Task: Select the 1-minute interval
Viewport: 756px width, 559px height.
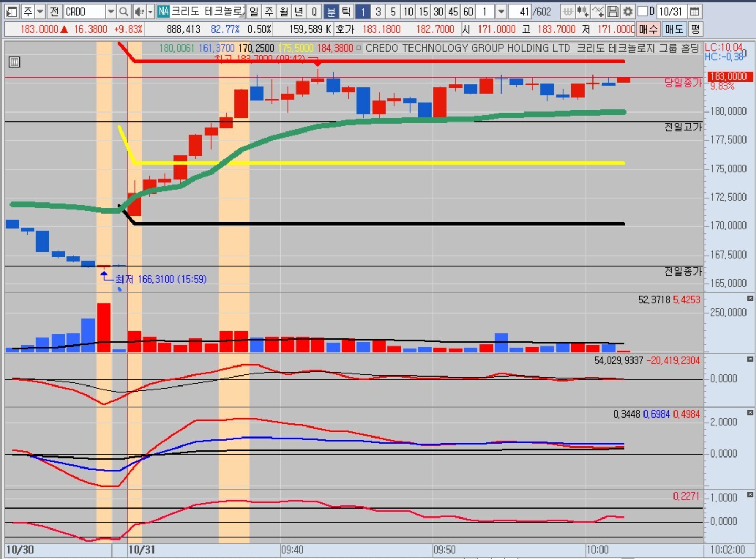Action: [363, 11]
